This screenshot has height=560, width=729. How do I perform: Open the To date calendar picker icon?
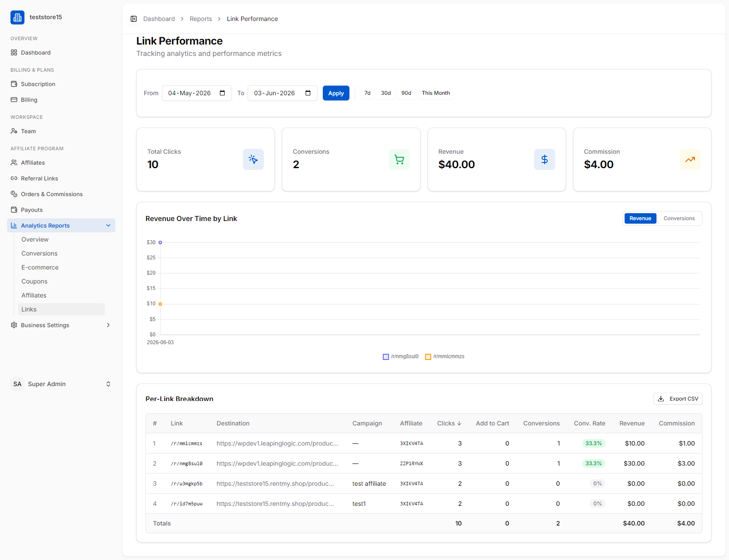[308, 93]
